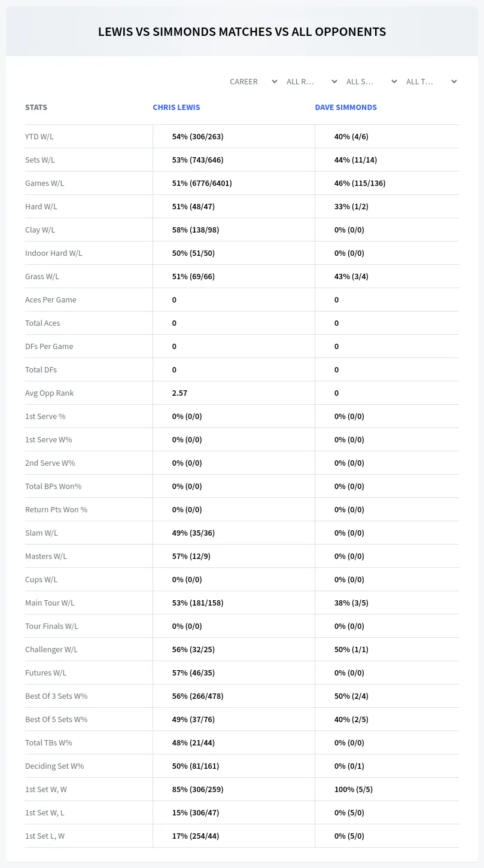Click Chris Lewis's Clay W/L value 58% (138/98)
Viewport: 484px width, 868px height.
[193, 230]
